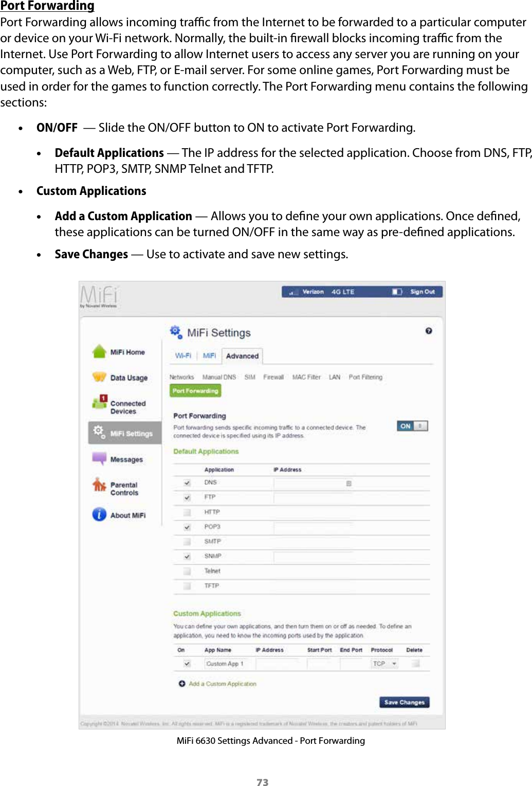Image resolution: width=532 pixels, height=786 pixels.
Task: Uncheck the DNS application checkbox
Action: coord(186,483)
